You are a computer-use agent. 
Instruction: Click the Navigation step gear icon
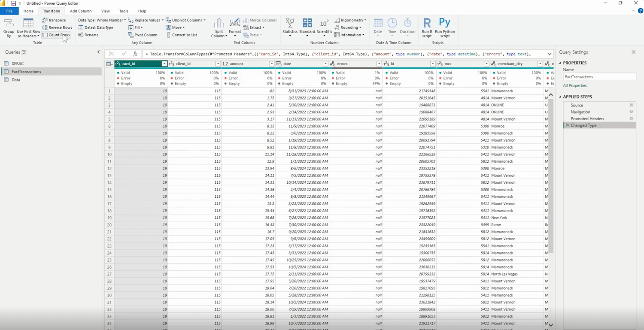point(631,112)
